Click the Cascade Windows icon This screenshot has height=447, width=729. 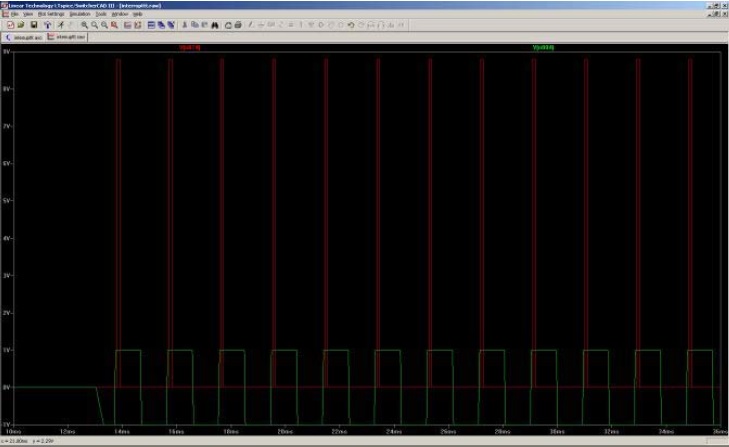(x=161, y=25)
